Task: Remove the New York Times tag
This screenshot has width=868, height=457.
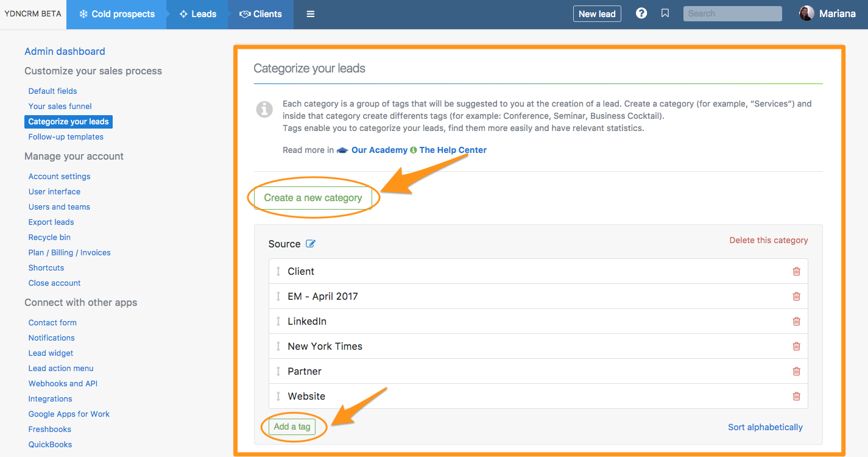Action: [x=796, y=346]
